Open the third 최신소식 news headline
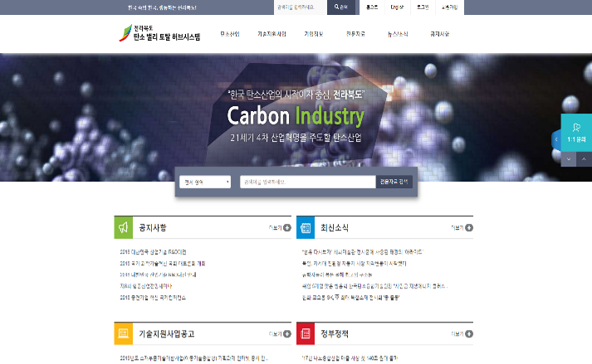 (x=337, y=274)
